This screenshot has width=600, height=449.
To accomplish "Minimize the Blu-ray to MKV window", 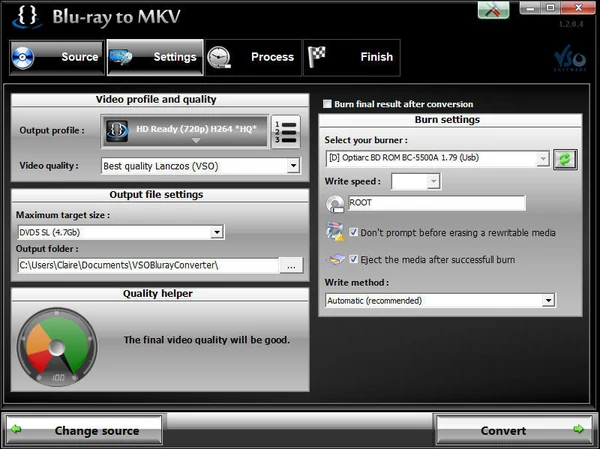I will coord(531,8).
